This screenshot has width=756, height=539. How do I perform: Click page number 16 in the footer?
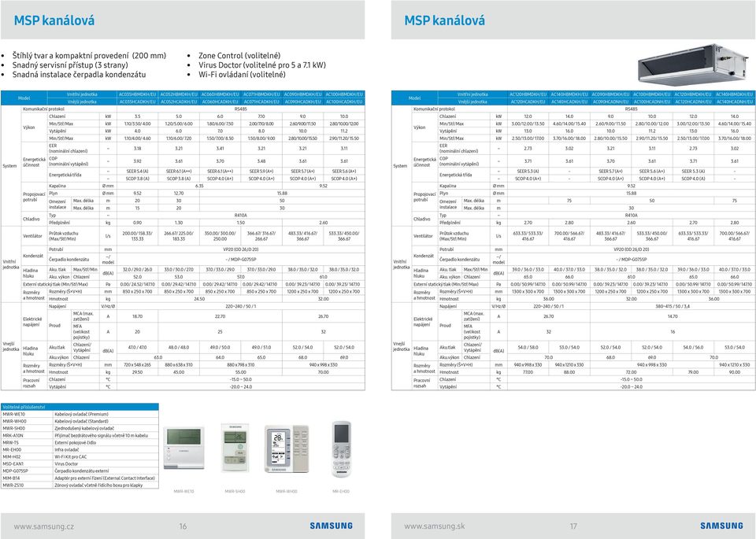point(183,526)
